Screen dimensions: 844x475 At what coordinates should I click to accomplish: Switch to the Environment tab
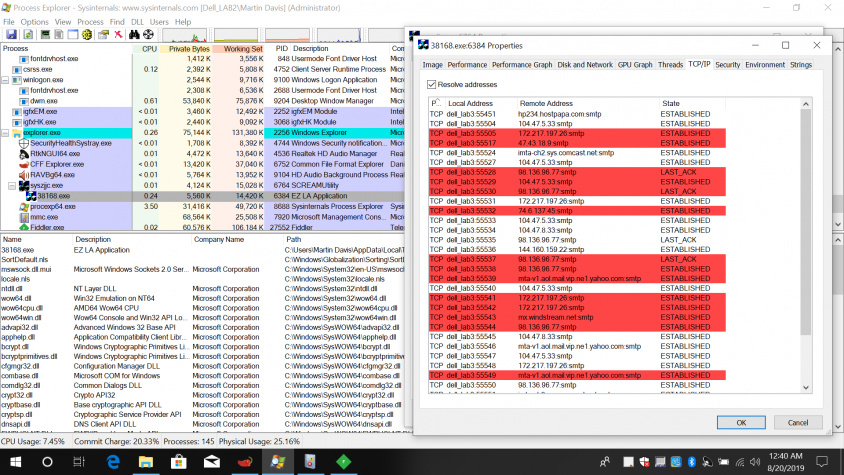(764, 65)
